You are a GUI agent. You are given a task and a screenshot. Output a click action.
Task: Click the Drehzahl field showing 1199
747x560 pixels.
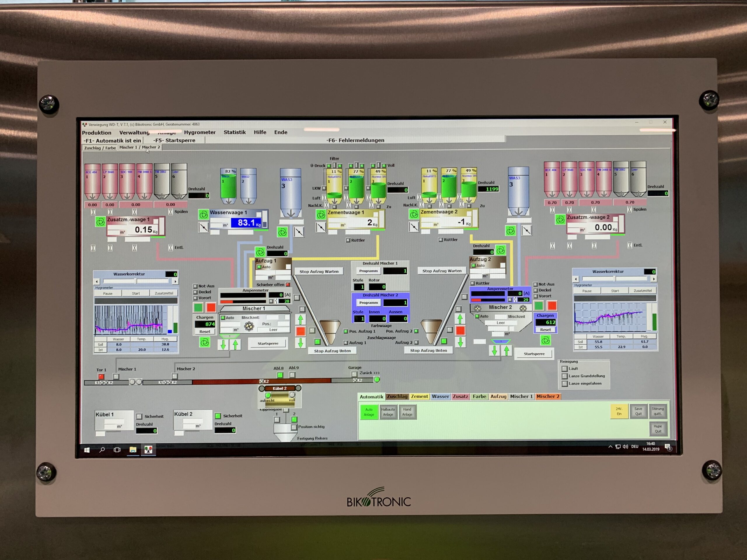pos(488,189)
